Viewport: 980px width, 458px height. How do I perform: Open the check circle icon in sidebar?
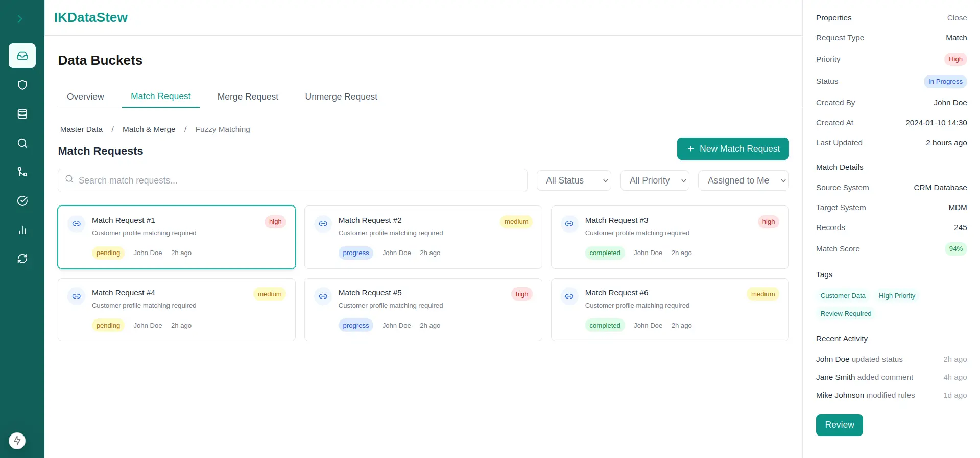(x=22, y=201)
